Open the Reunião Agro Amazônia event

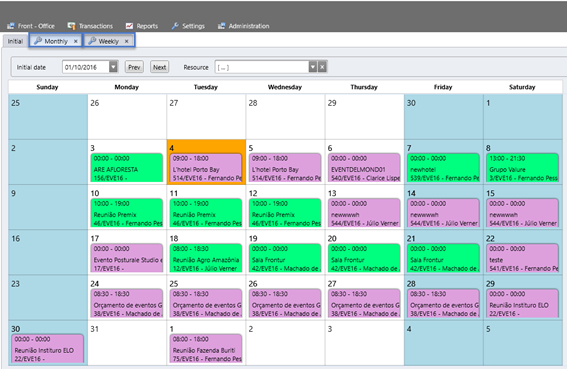point(206,258)
